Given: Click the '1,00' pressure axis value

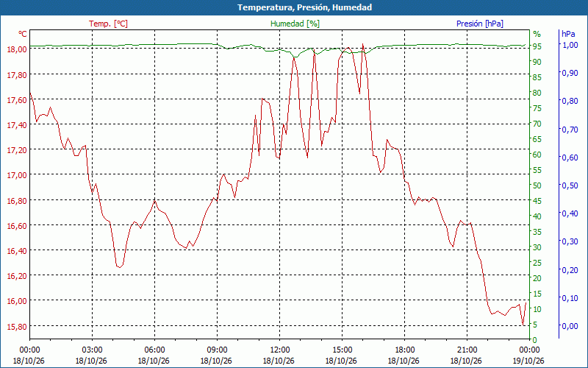Looking at the screenshot, I should 570,45.
